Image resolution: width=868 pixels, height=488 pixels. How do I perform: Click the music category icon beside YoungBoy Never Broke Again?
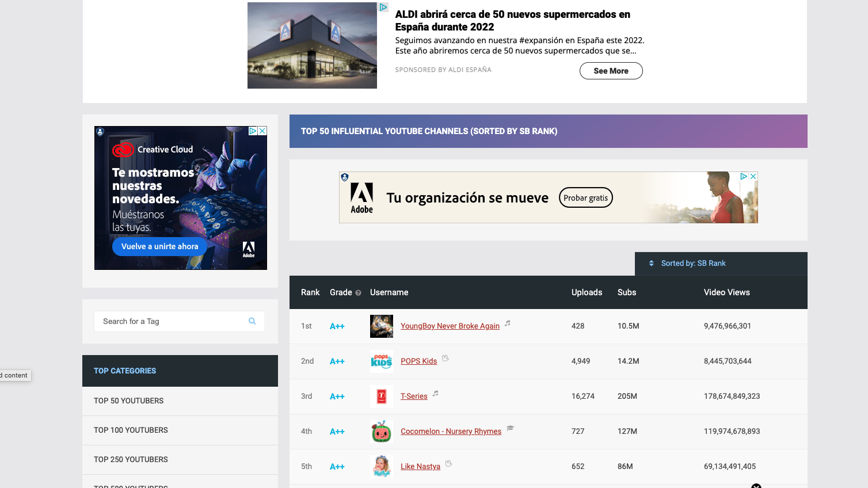point(508,323)
